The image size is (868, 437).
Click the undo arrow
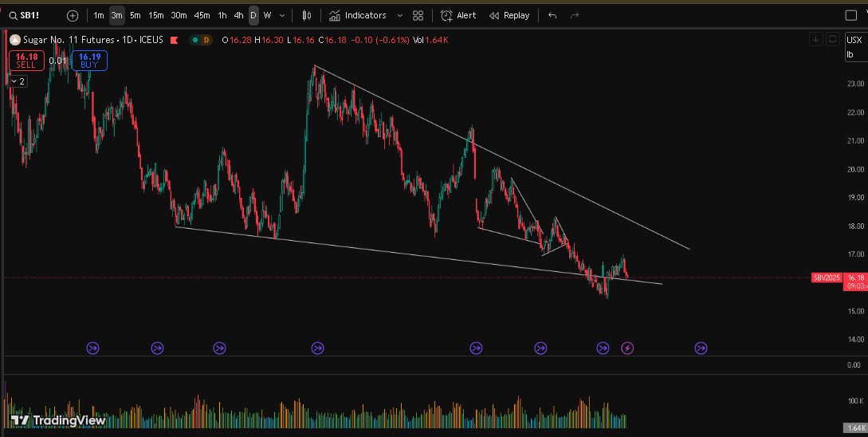click(x=552, y=15)
